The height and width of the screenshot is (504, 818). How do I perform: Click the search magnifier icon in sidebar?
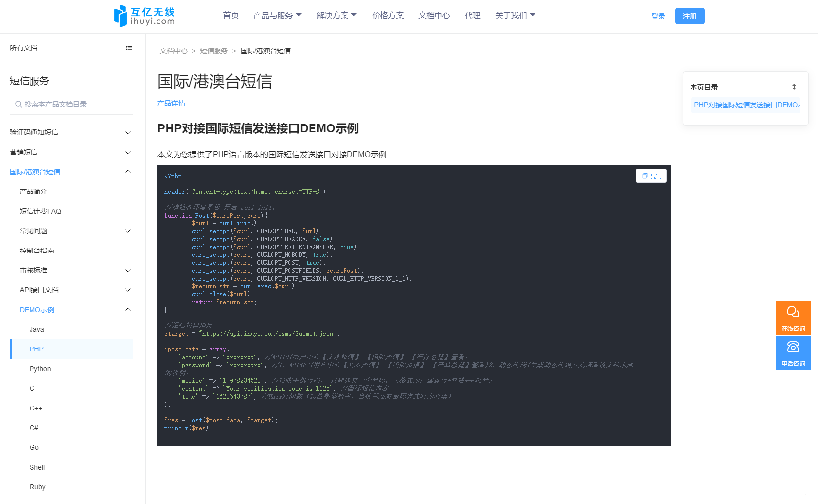pos(18,104)
